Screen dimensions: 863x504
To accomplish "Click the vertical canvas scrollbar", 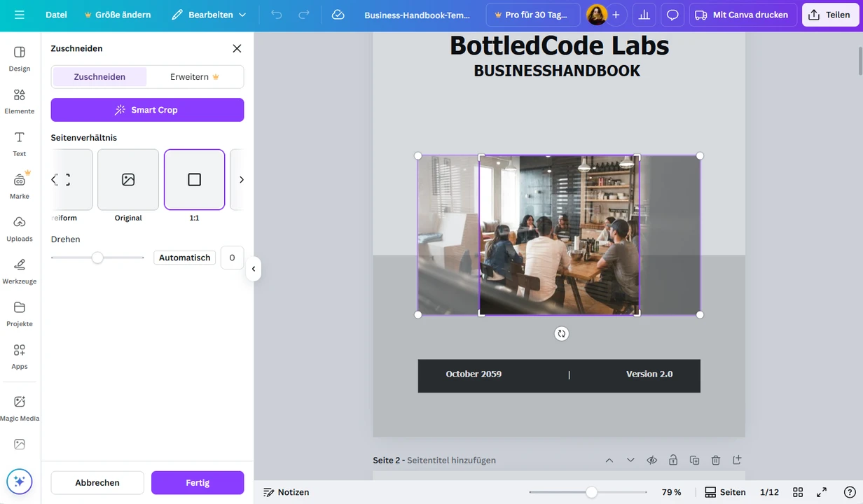I will click(x=859, y=59).
